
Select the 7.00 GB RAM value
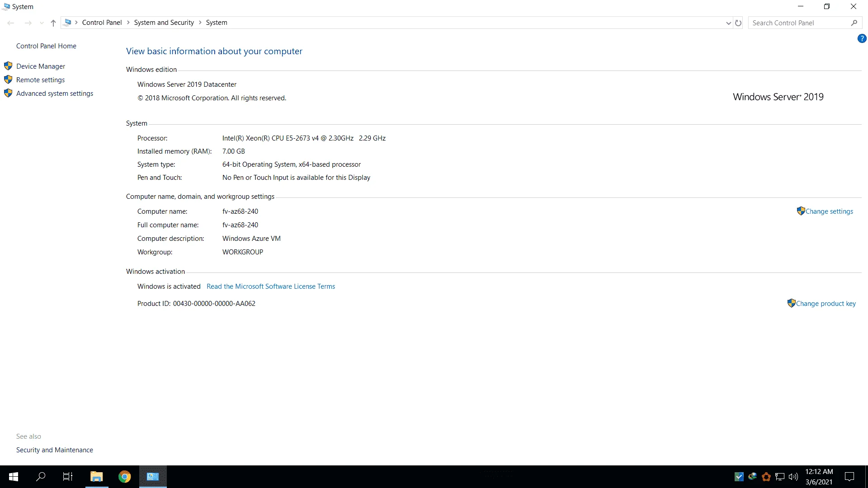pyautogui.click(x=234, y=151)
